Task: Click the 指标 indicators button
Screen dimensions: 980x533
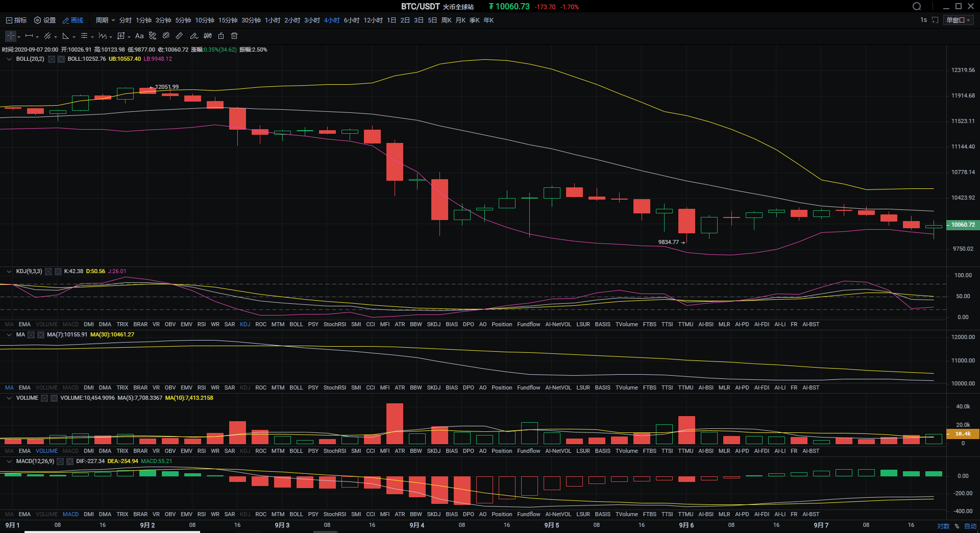Action: click(16, 20)
